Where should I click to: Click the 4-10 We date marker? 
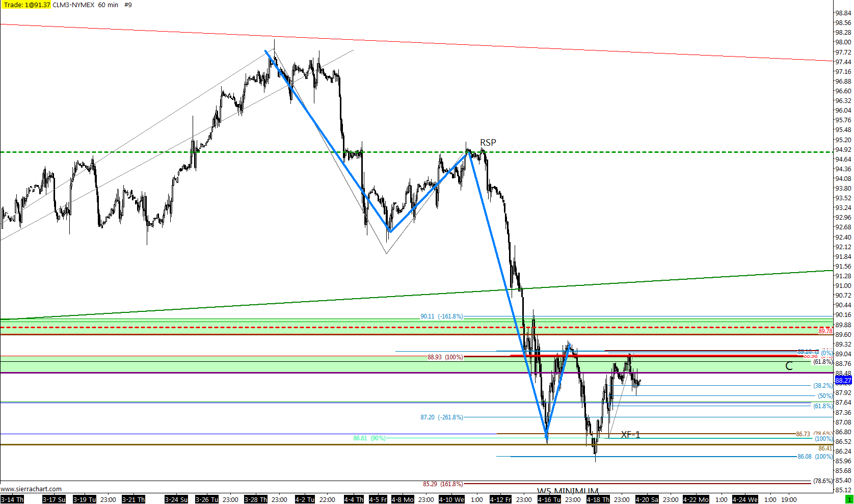[451, 499]
